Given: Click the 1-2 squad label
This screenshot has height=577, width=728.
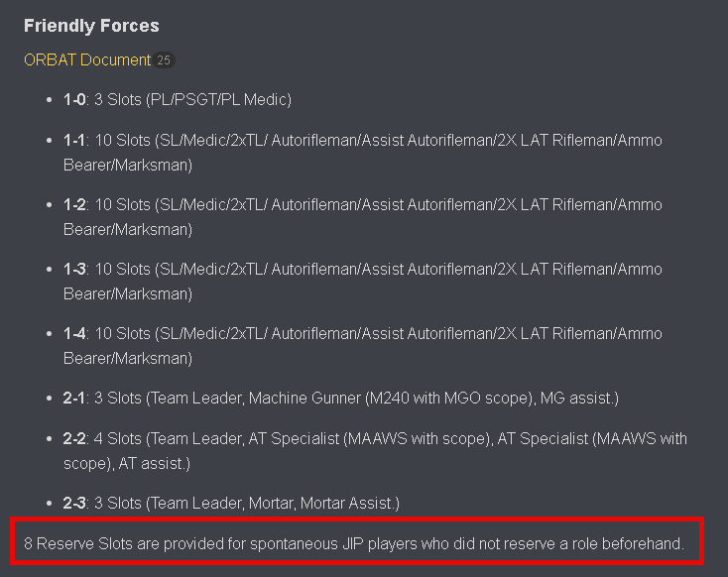Looking at the screenshot, I should tap(74, 204).
